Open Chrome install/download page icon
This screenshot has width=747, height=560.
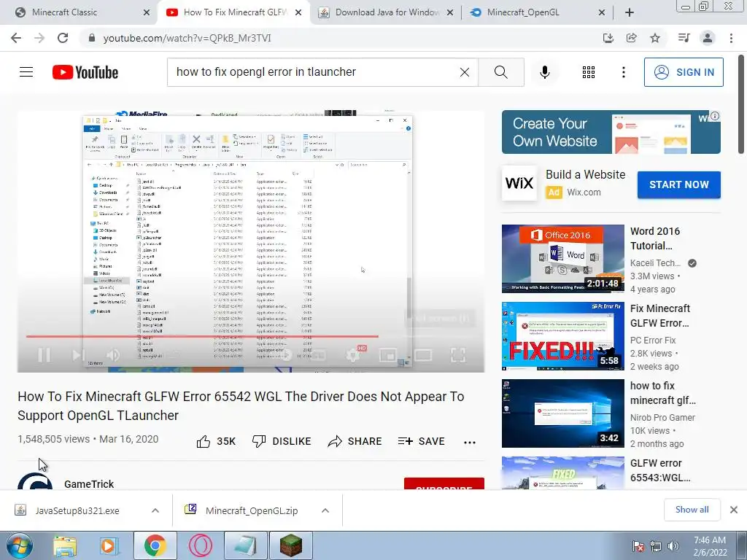(x=608, y=38)
